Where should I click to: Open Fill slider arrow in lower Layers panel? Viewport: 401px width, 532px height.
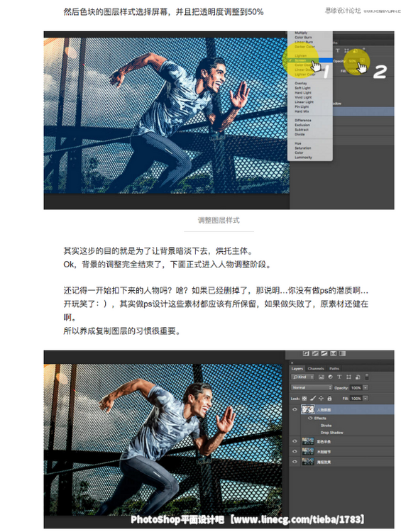(366, 399)
